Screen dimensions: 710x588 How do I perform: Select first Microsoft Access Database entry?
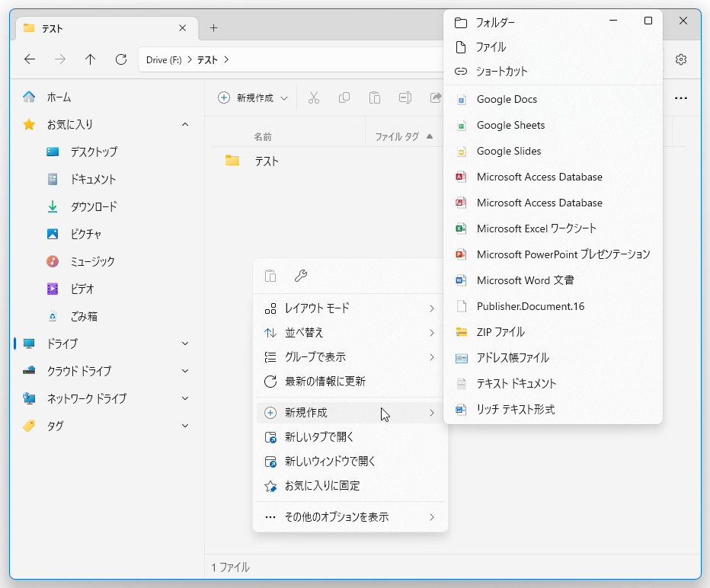pyautogui.click(x=553, y=177)
